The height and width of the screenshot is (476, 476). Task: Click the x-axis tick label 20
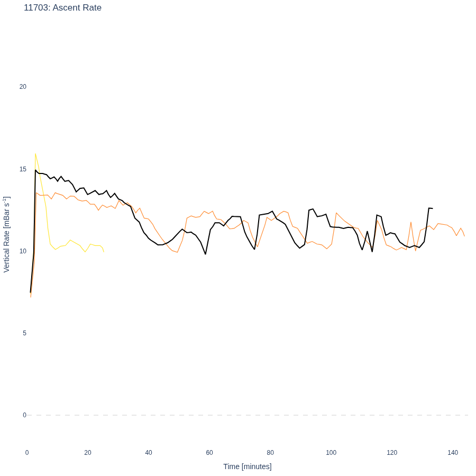coord(88,453)
